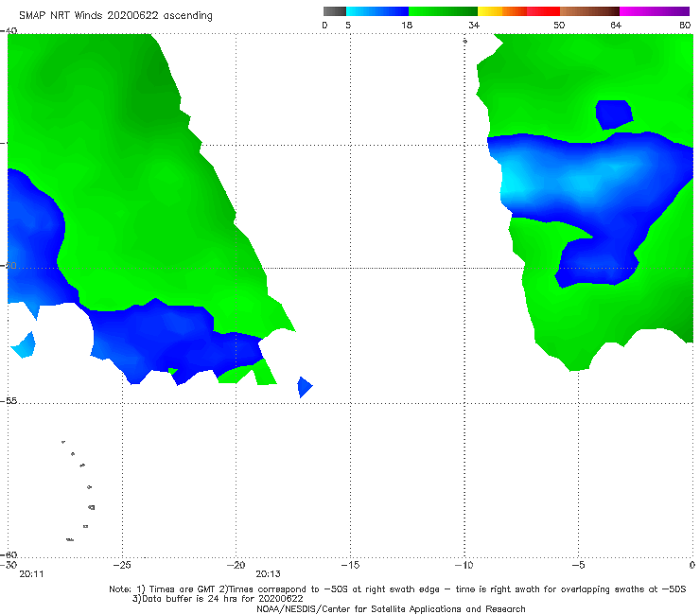Click color bar label '5'
This screenshot has width=700, height=615.
point(348,25)
